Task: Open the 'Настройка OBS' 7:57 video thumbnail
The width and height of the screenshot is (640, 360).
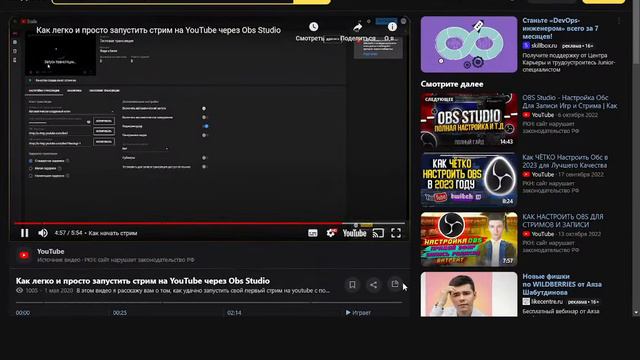Action: [469, 239]
